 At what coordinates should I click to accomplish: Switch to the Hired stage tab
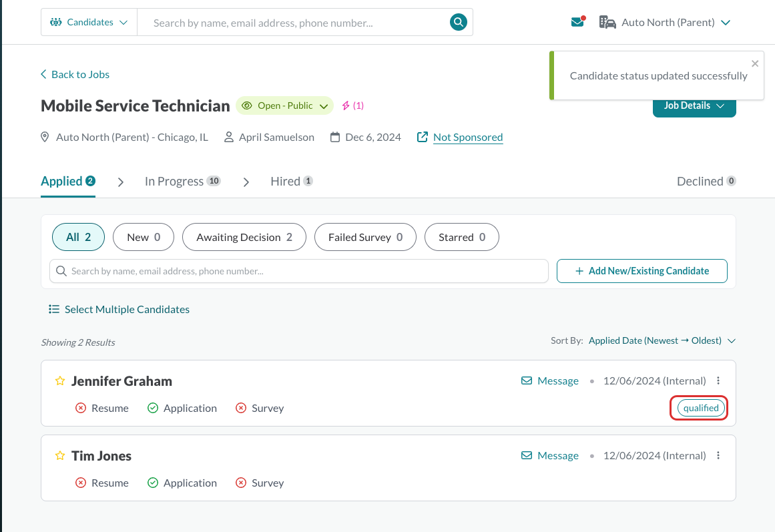[292, 182]
